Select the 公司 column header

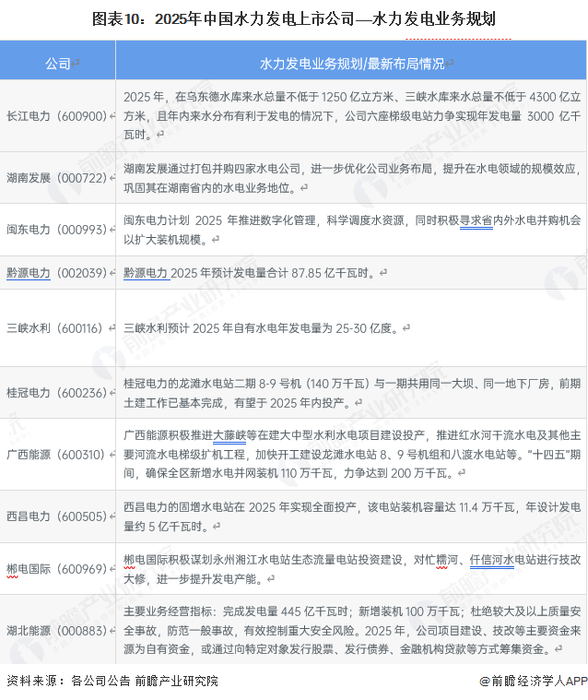(57, 60)
